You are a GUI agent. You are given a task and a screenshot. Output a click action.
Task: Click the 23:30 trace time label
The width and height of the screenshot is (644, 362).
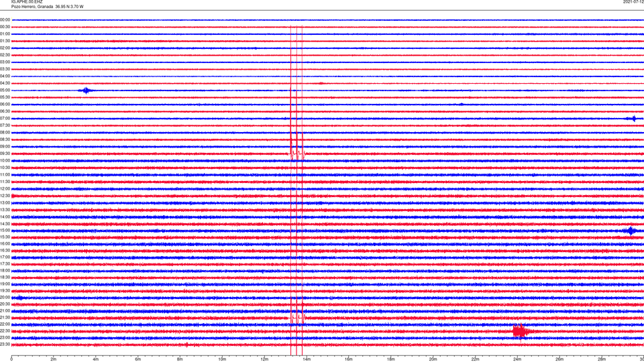pyautogui.click(x=5, y=345)
